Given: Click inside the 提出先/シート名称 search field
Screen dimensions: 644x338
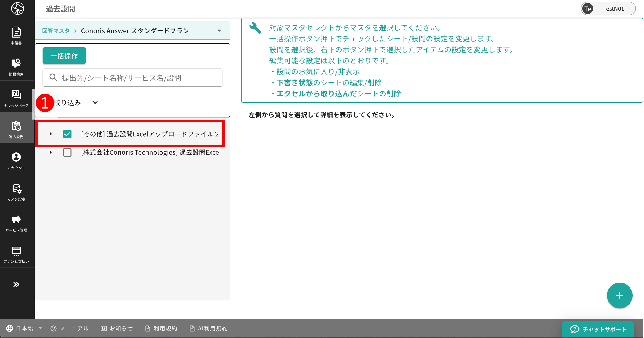Looking at the screenshot, I should [x=132, y=78].
